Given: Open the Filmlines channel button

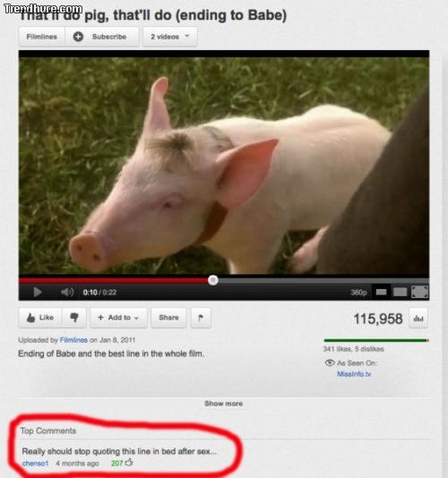Looking at the screenshot, I should 42,37.
